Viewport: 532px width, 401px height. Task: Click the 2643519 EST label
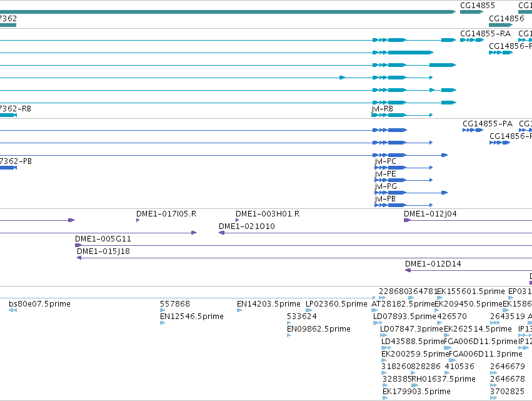coord(507,317)
